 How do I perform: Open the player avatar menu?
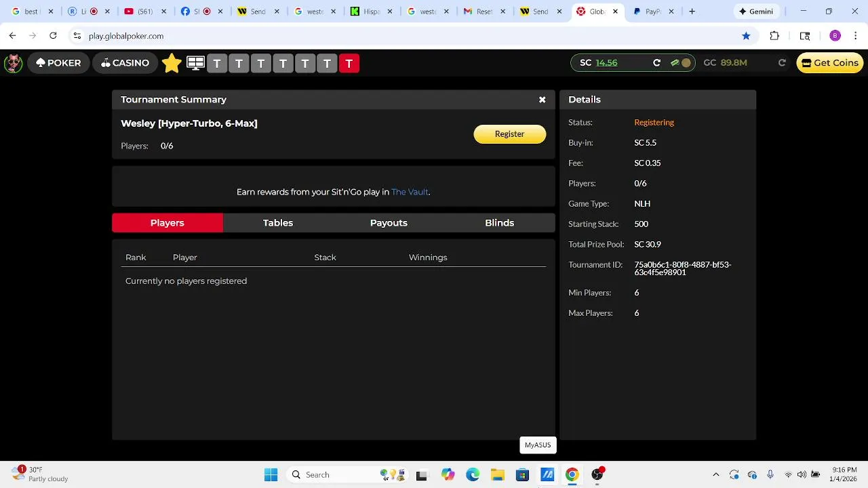click(13, 63)
